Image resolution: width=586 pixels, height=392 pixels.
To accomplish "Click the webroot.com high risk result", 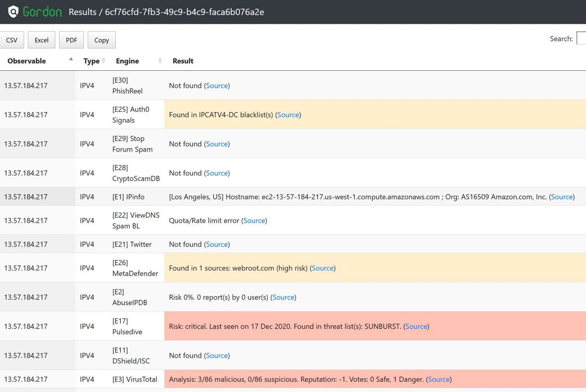I will click(x=238, y=268).
